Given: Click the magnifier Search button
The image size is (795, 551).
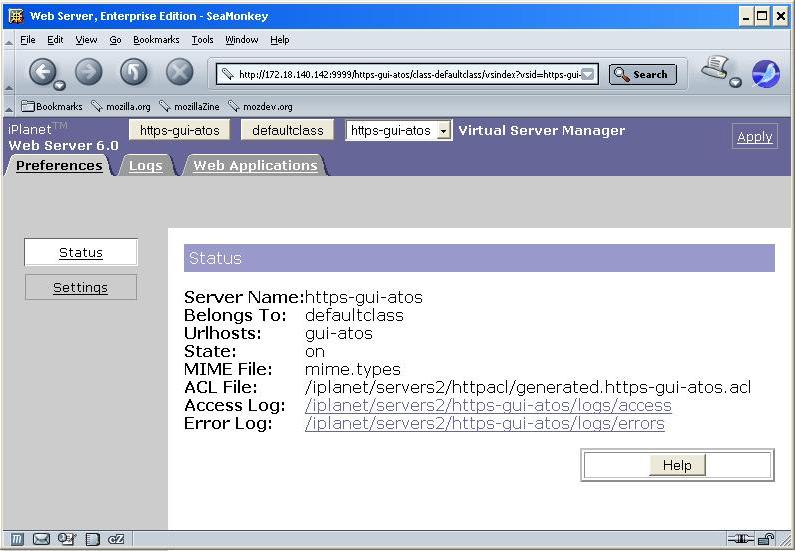Looking at the screenshot, I should click(x=642, y=75).
